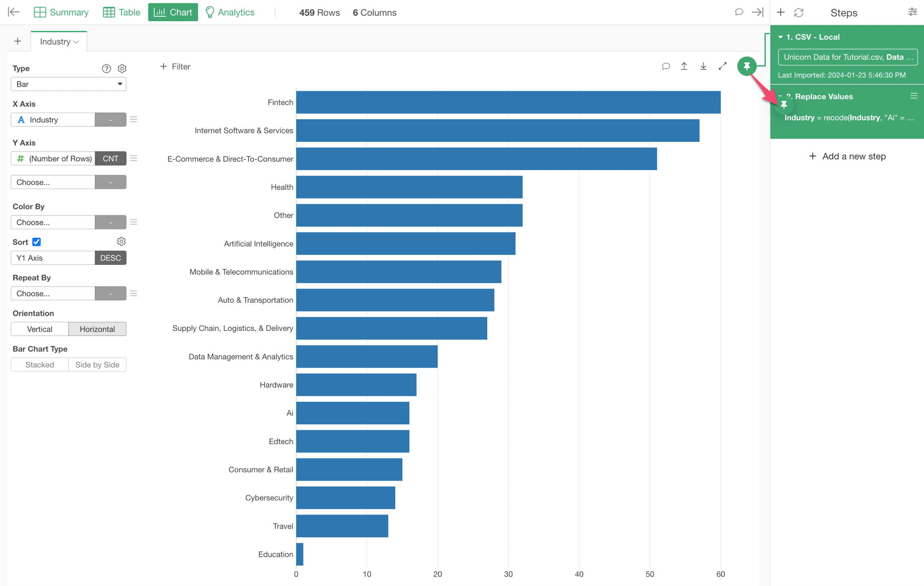
Task: Uncheck the Sort checkbox
Action: (x=37, y=242)
